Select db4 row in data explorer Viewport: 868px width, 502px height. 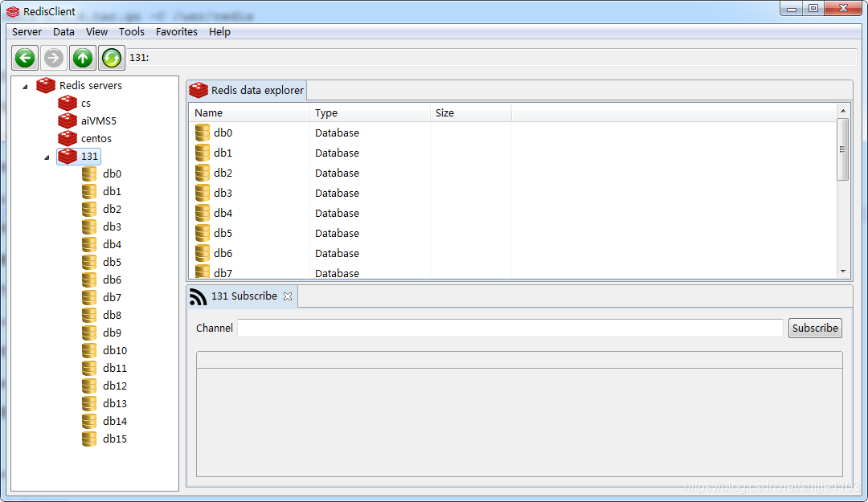point(513,213)
